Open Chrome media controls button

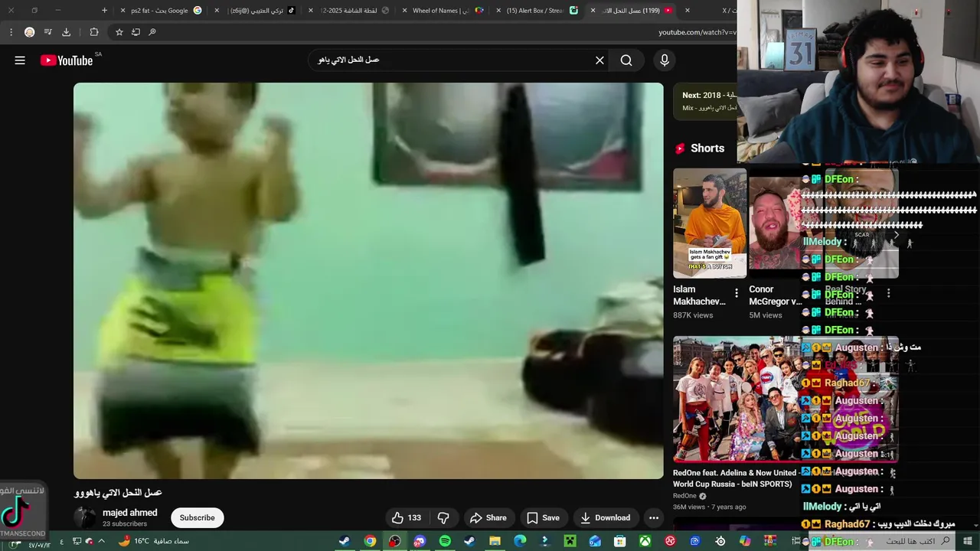tap(47, 32)
